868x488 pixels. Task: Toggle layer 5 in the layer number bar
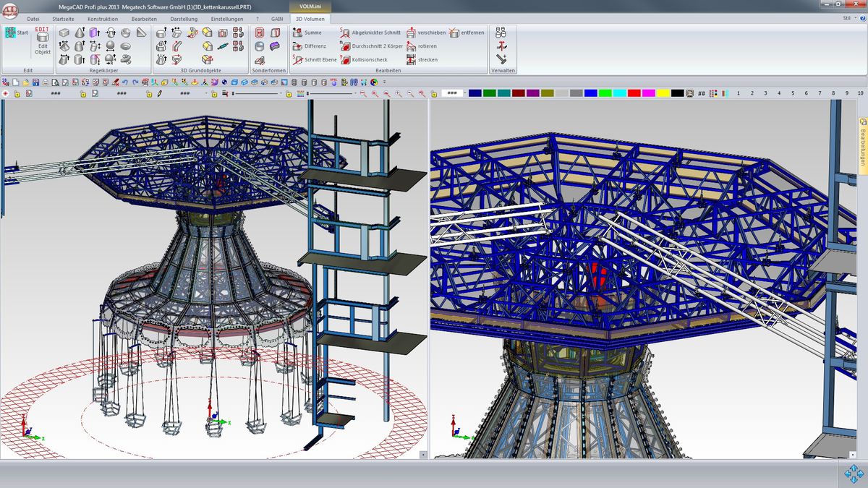(x=793, y=93)
